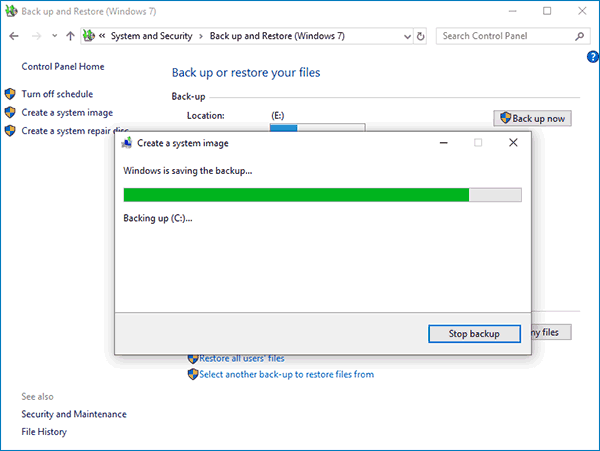Click shield icon beside Select another back-up
Image resolution: width=600 pixels, height=451 pixels.
193,374
